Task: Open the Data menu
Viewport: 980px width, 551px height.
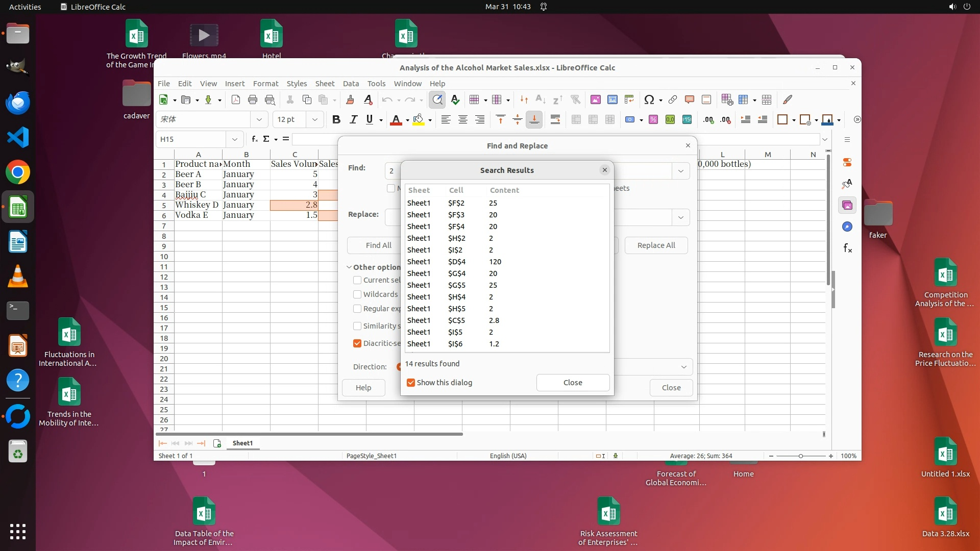Action: point(351,84)
